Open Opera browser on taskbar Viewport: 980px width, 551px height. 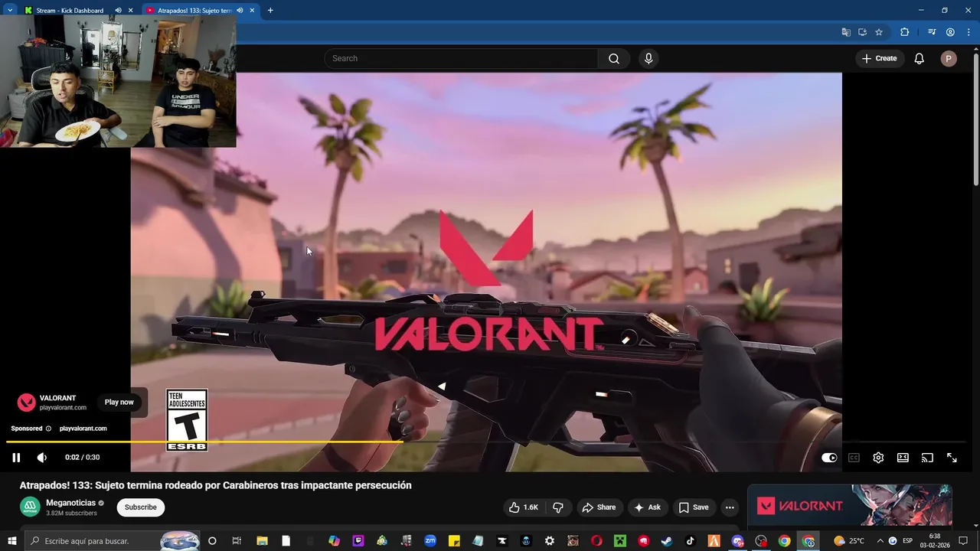click(596, 541)
